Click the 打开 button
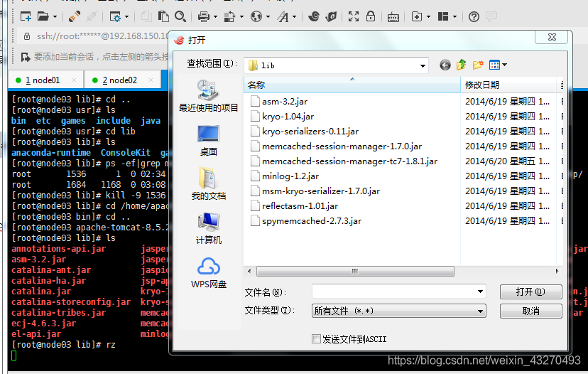Viewport: 588px width, 374px height. point(530,292)
